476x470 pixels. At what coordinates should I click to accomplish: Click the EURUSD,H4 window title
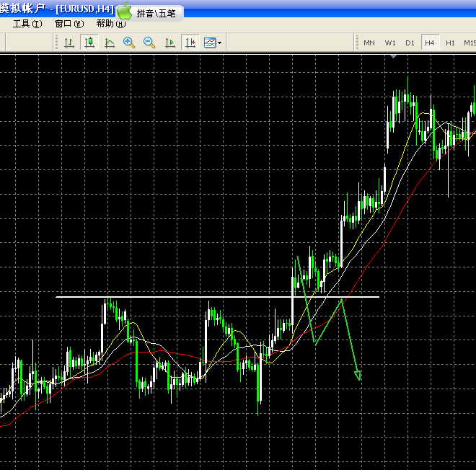click(84, 9)
